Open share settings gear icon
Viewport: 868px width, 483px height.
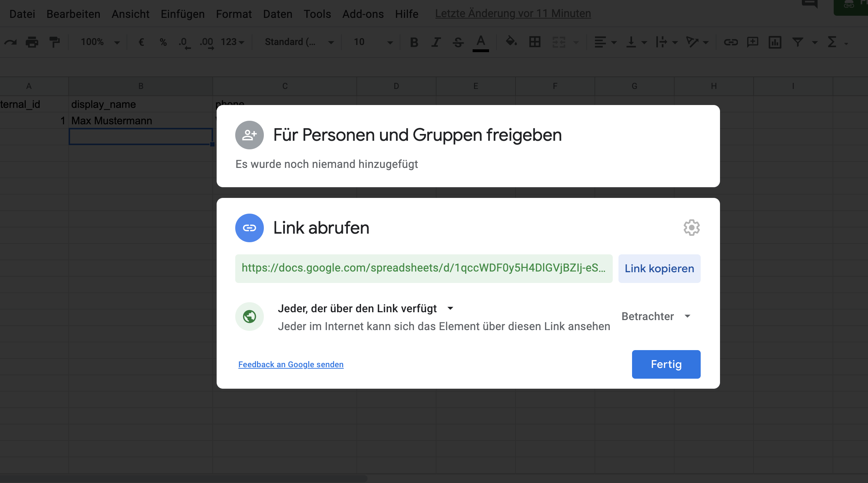(692, 228)
